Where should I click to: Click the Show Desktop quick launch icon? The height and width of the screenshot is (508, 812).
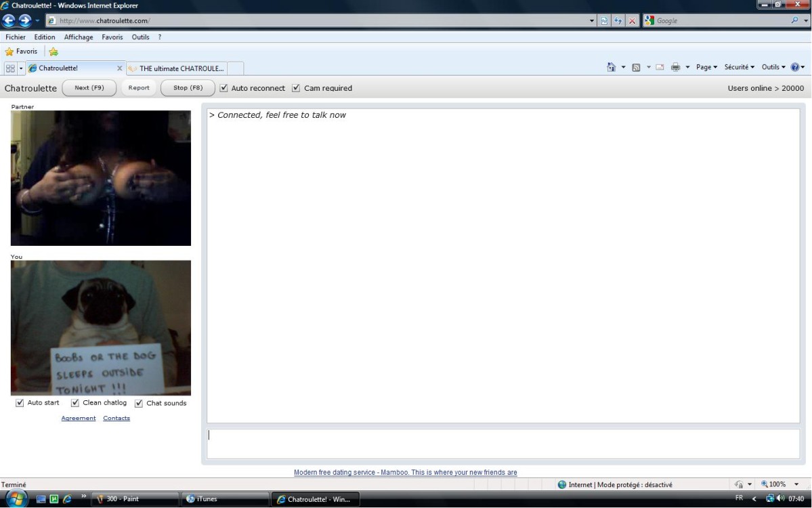41,499
